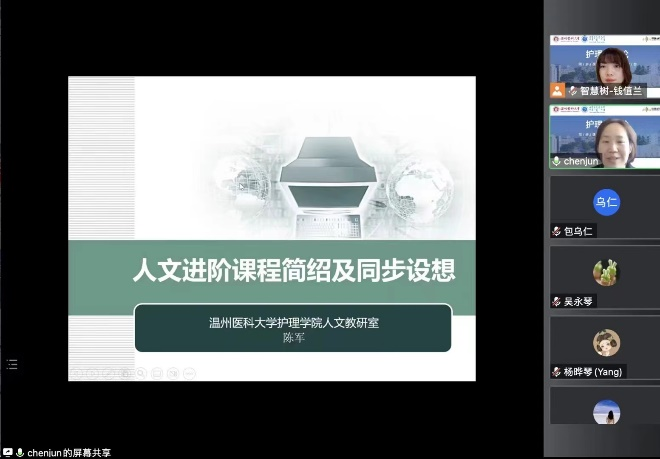Image resolution: width=660 pixels, height=459 pixels.
Task: Click the slide title 人文进阶课程简绍及同步设想
Action: tap(294, 270)
